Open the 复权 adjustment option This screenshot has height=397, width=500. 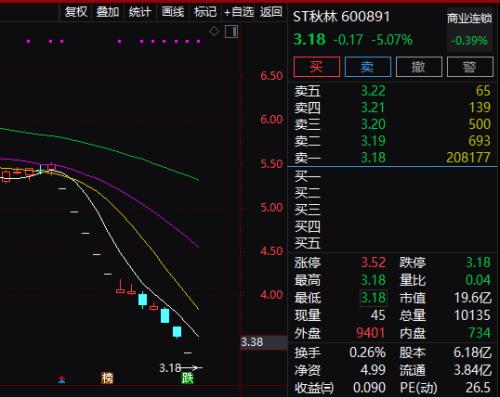(76, 12)
